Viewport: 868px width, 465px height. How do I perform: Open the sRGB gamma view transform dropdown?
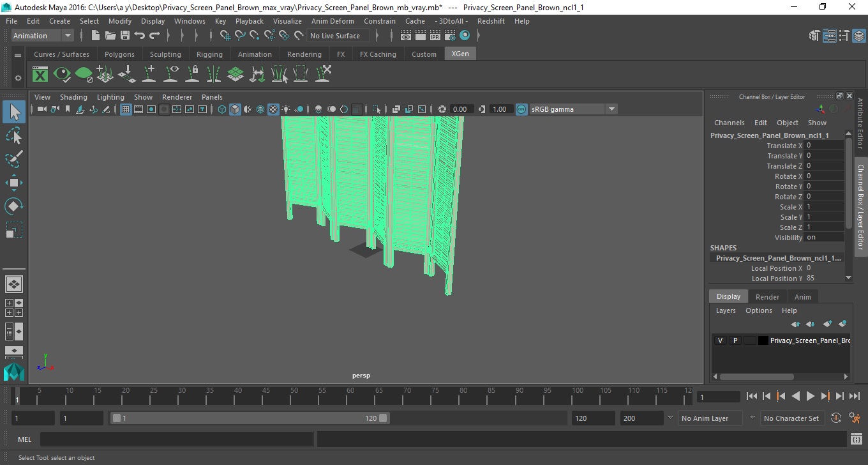(x=572, y=109)
